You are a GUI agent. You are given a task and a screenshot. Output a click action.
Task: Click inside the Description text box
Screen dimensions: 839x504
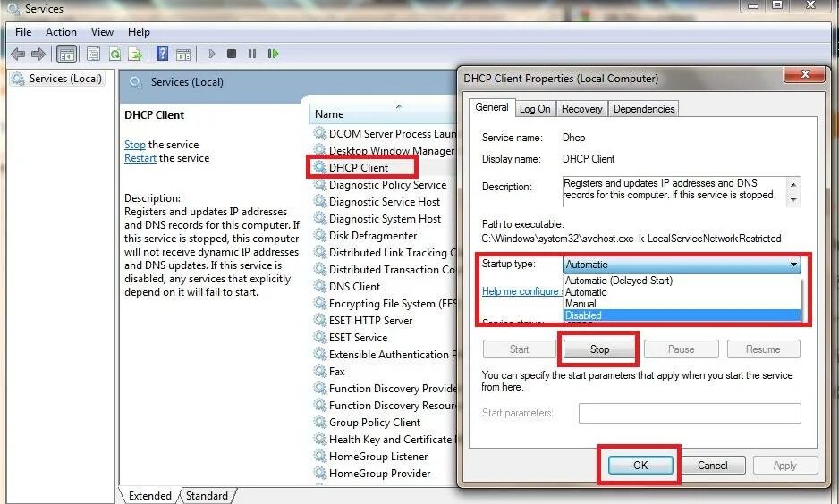coord(674,191)
